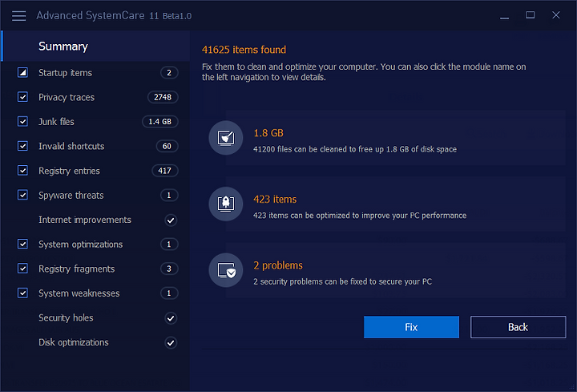
Task: Open System optimizations module details
Action: click(x=81, y=244)
